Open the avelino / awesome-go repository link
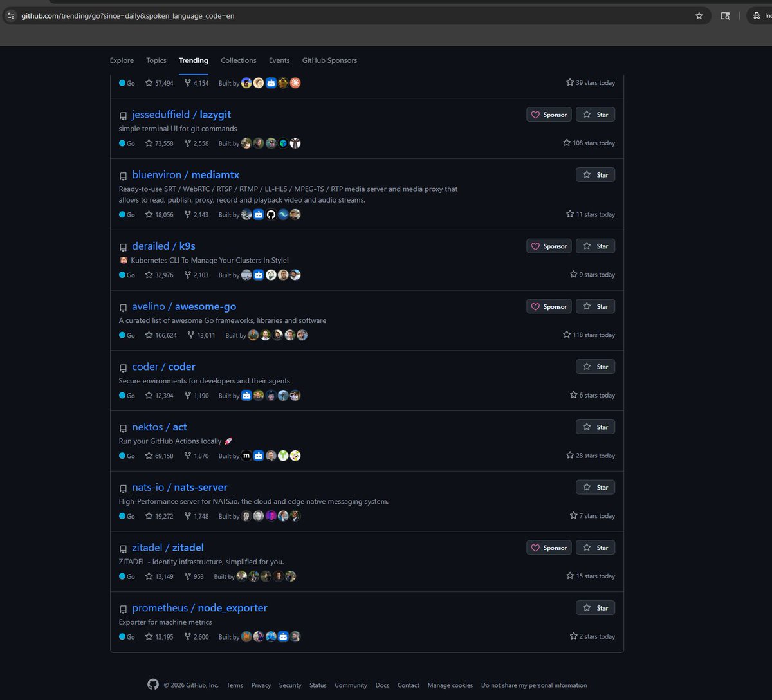 184,307
